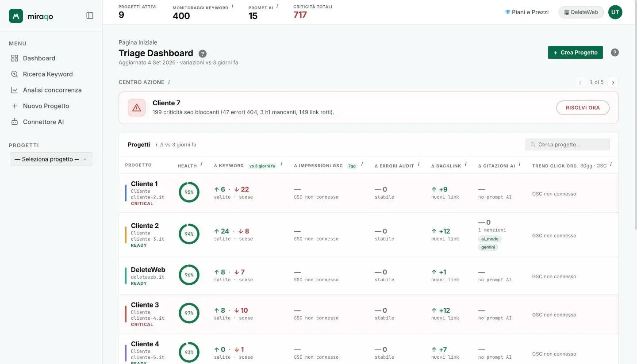Click Cliente 1 keyword change 6 up 22 down

(x=231, y=189)
